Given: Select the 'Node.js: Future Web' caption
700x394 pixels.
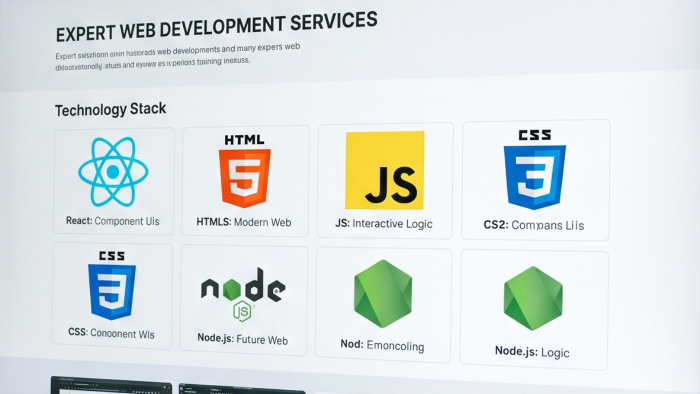Looking at the screenshot, I should [x=242, y=339].
